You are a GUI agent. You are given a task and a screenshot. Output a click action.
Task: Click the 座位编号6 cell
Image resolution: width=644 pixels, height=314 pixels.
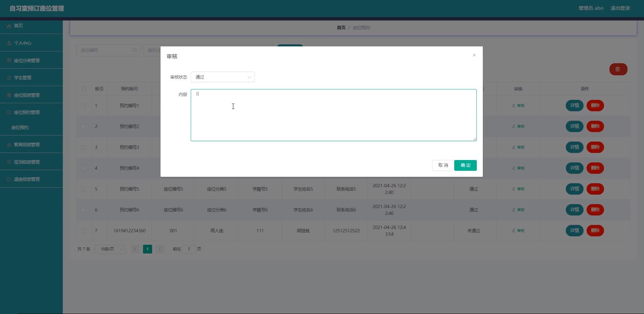pyautogui.click(x=173, y=210)
